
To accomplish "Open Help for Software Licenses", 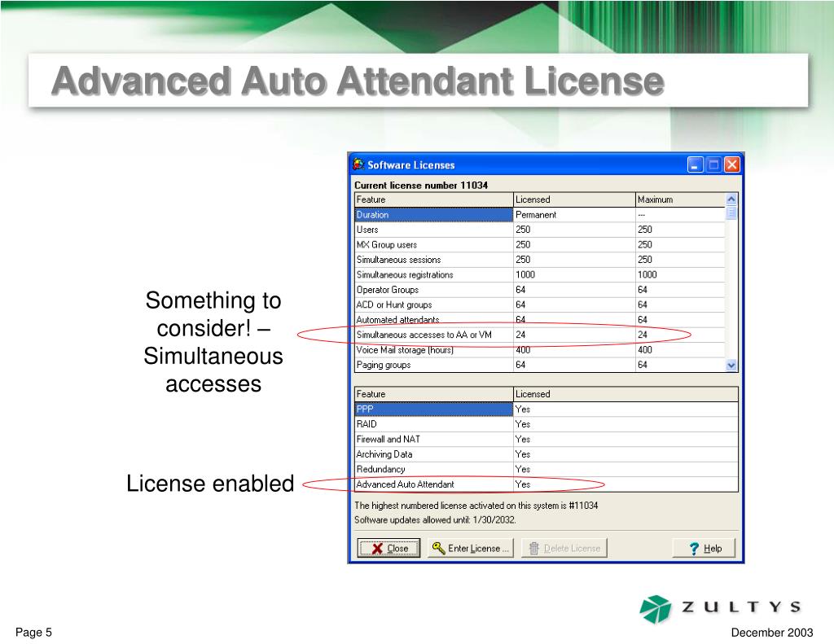I will coord(704,548).
